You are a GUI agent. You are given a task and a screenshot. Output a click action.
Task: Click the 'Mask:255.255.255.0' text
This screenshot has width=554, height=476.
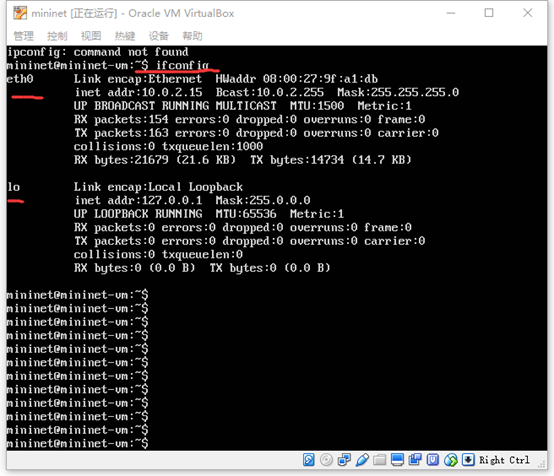click(x=398, y=93)
